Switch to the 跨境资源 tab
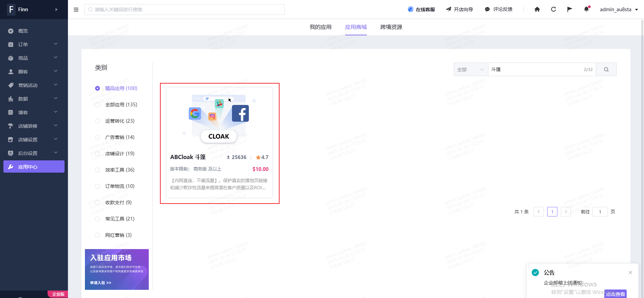 coord(391,27)
